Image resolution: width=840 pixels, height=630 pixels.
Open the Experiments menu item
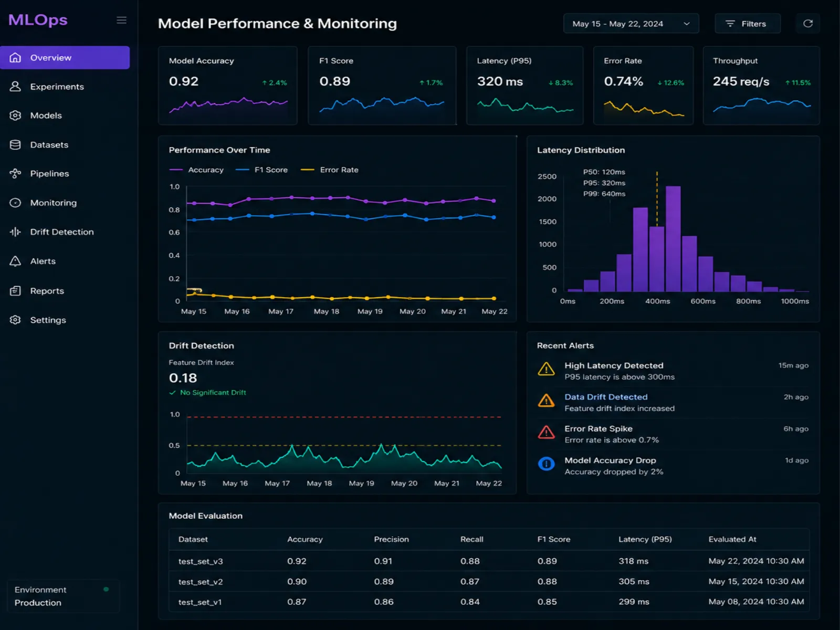[x=65, y=87]
